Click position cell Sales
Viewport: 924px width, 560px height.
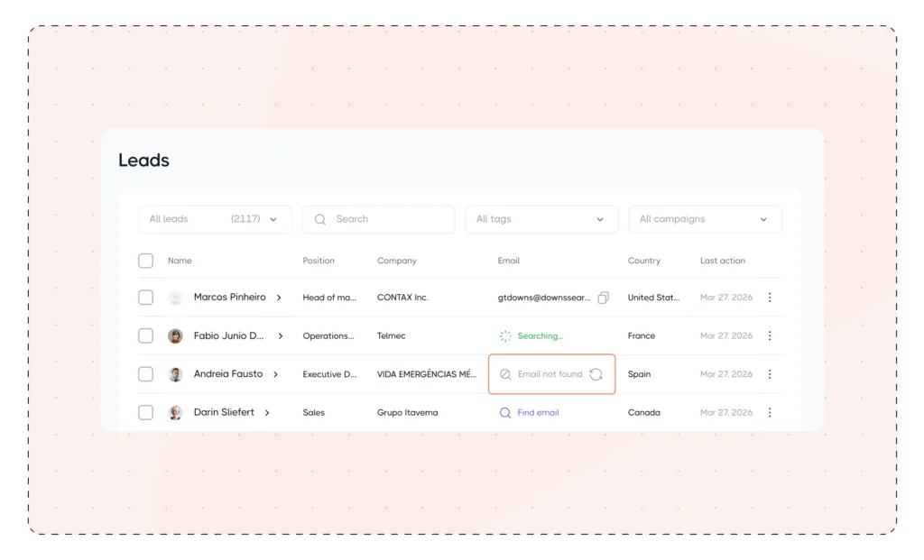tap(313, 413)
